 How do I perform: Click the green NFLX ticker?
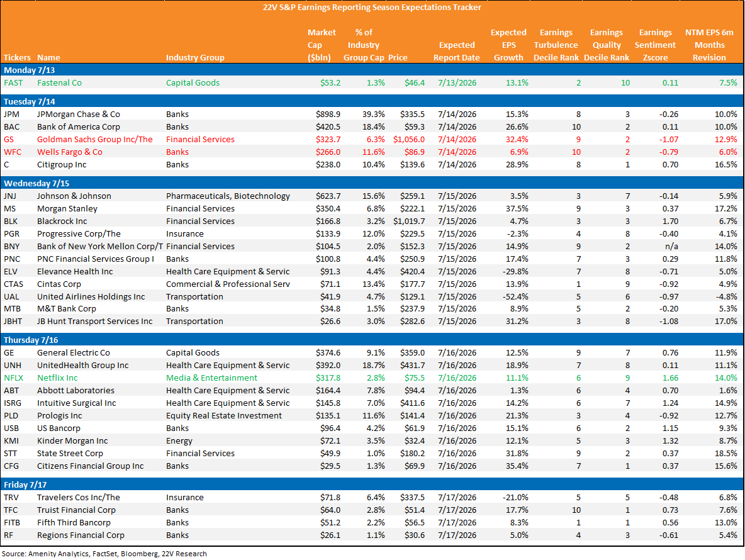tap(13, 378)
